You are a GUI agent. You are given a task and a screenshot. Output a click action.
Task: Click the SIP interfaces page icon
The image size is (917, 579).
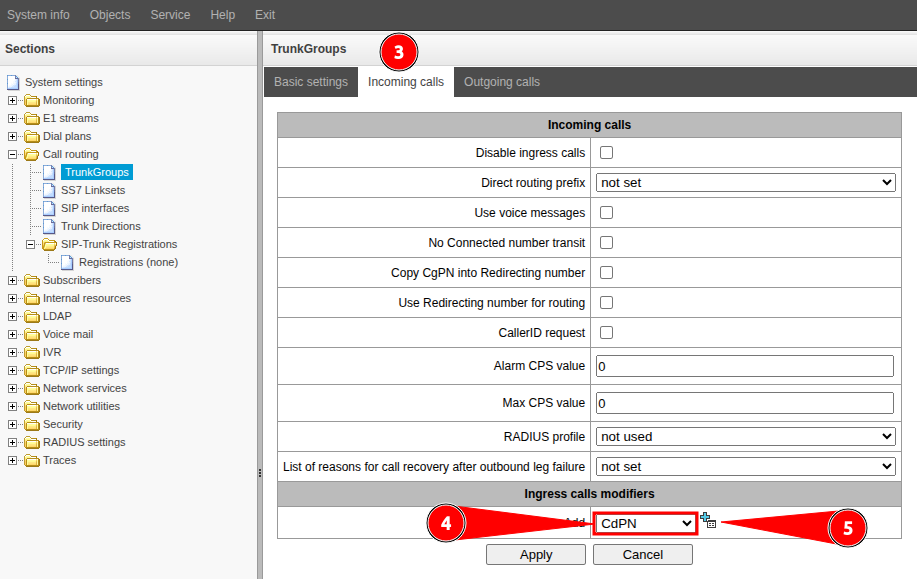50,208
